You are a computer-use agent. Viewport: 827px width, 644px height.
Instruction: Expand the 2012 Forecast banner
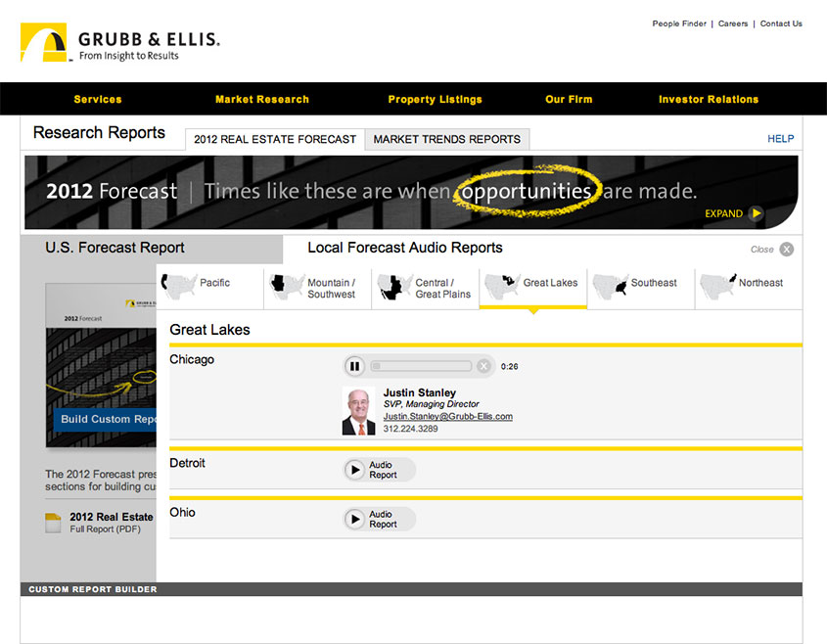click(755, 213)
